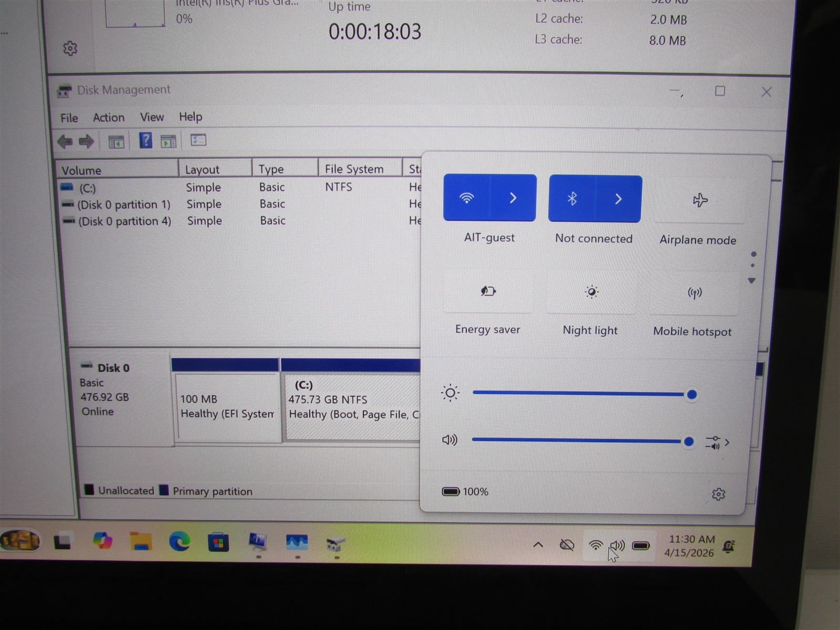Show hidden icons chevron in system tray
The image size is (840, 630).
[538, 545]
